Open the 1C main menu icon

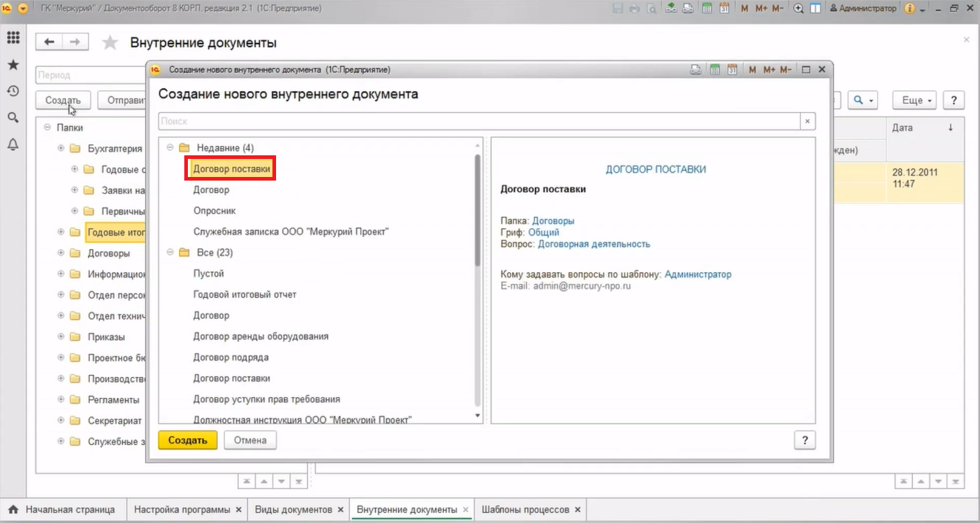[7, 8]
